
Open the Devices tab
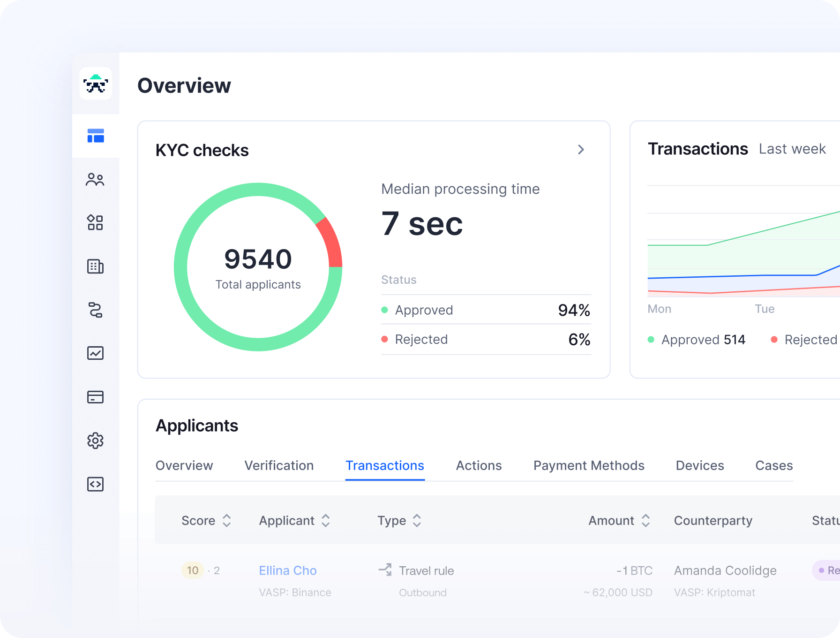click(699, 465)
